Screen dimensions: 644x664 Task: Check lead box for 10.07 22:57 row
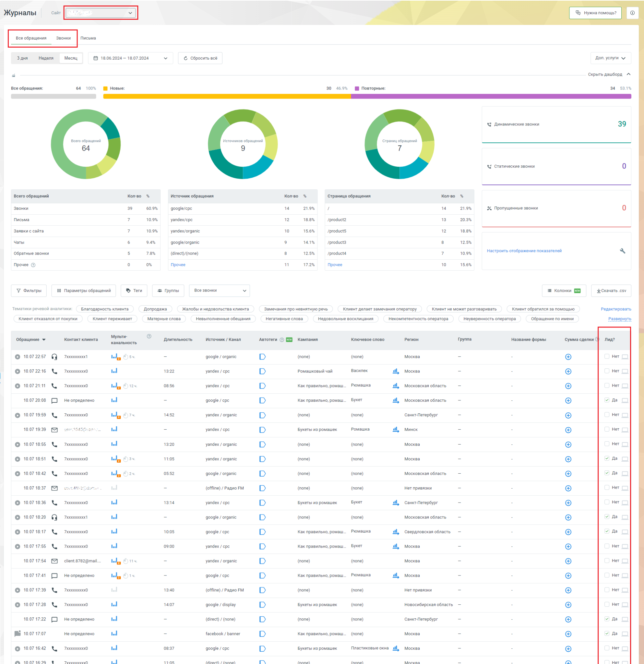(x=607, y=356)
